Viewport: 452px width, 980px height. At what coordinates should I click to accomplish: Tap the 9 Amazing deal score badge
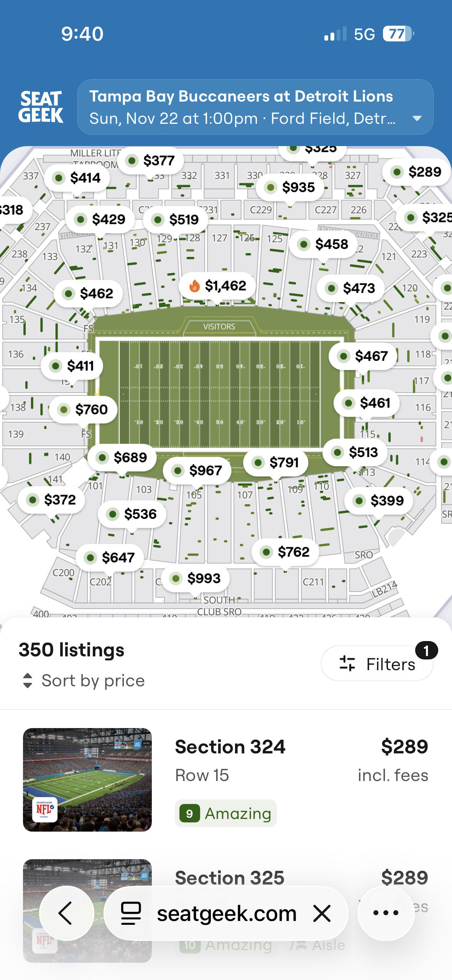point(225,813)
